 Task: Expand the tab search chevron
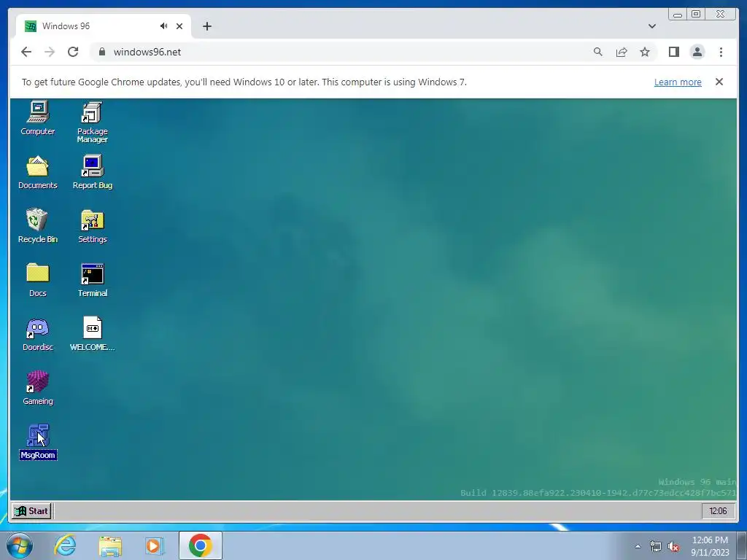[652, 26]
